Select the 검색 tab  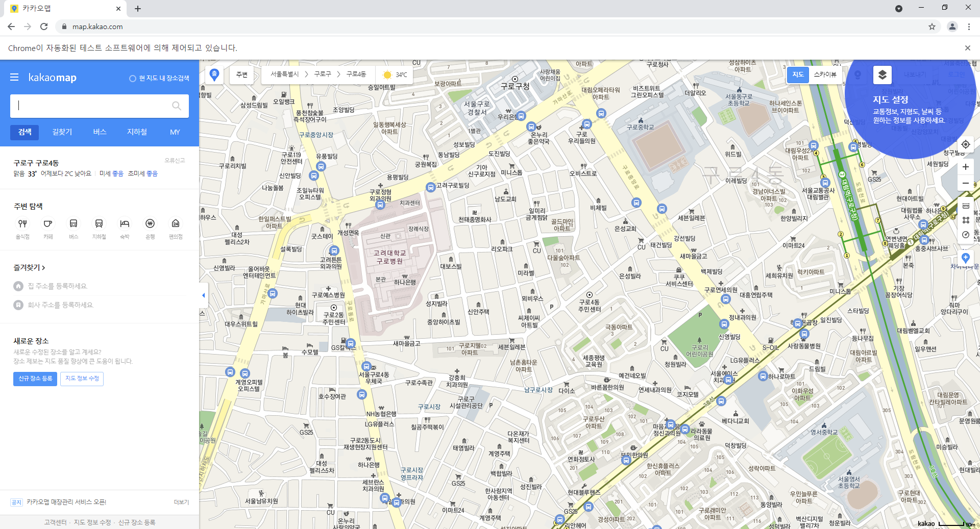(x=24, y=132)
